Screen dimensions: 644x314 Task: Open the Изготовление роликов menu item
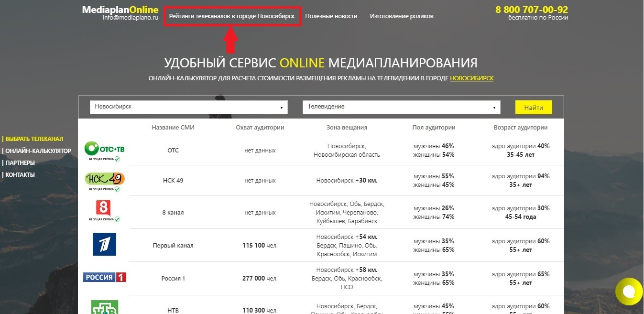[x=402, y=16]
